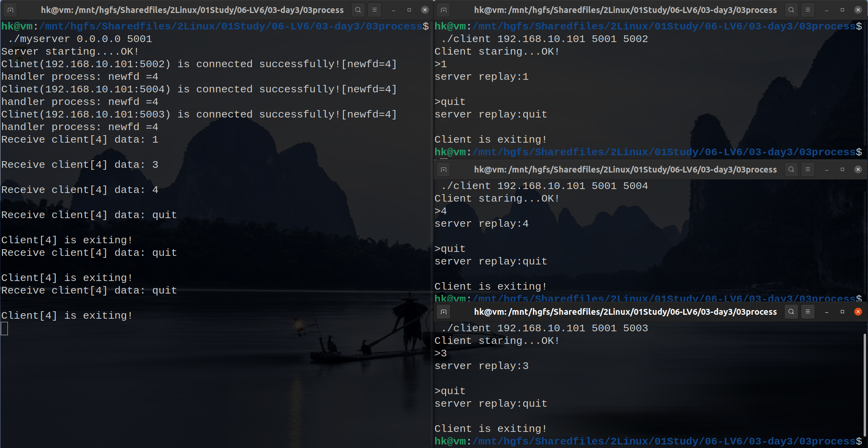
Task: Search in the client 5002 terminal window
Action: click(791, 10)
